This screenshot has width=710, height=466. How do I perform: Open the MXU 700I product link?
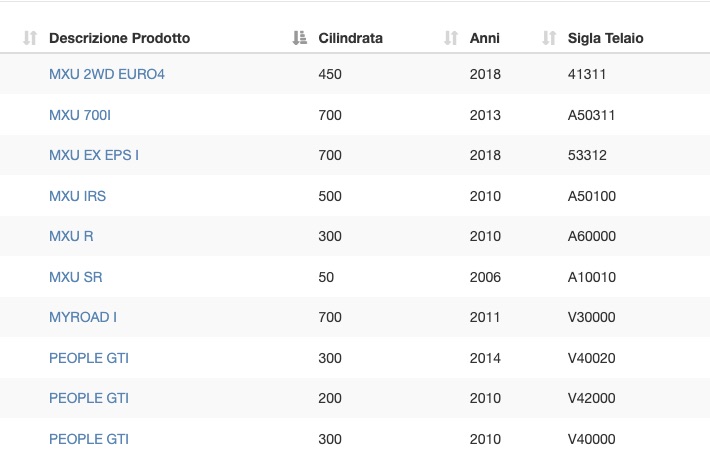coord(80,115)
